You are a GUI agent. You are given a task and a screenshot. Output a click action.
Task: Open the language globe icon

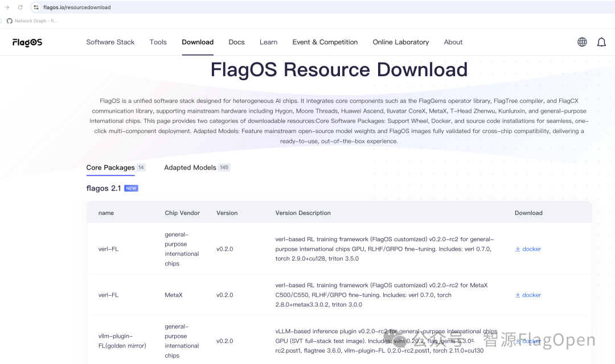(x=582, y=42)
